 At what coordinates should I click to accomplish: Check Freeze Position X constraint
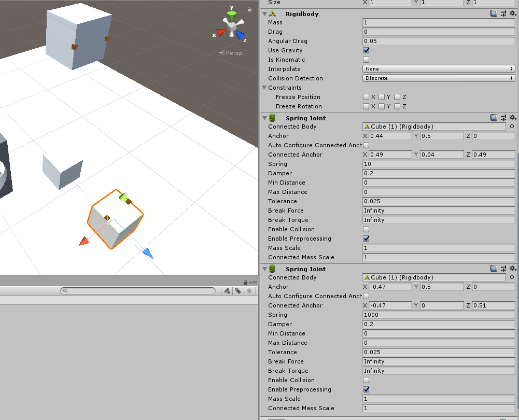[366, 97]
